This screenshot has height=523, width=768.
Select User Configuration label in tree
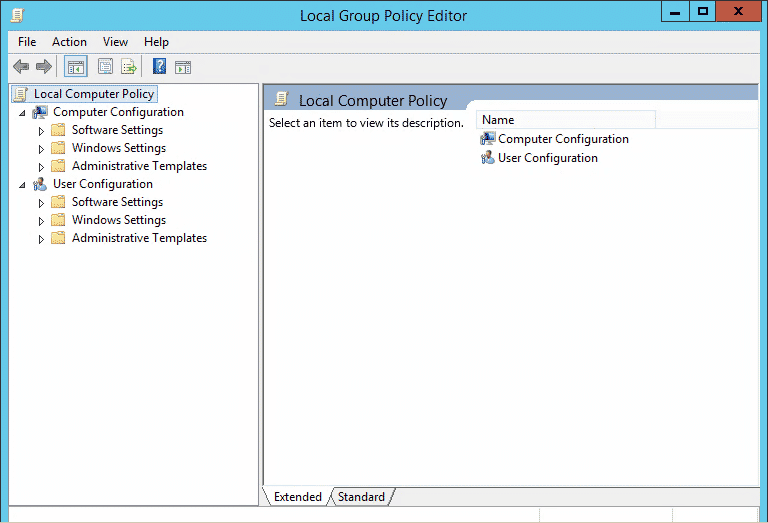[x=103, y=184]
